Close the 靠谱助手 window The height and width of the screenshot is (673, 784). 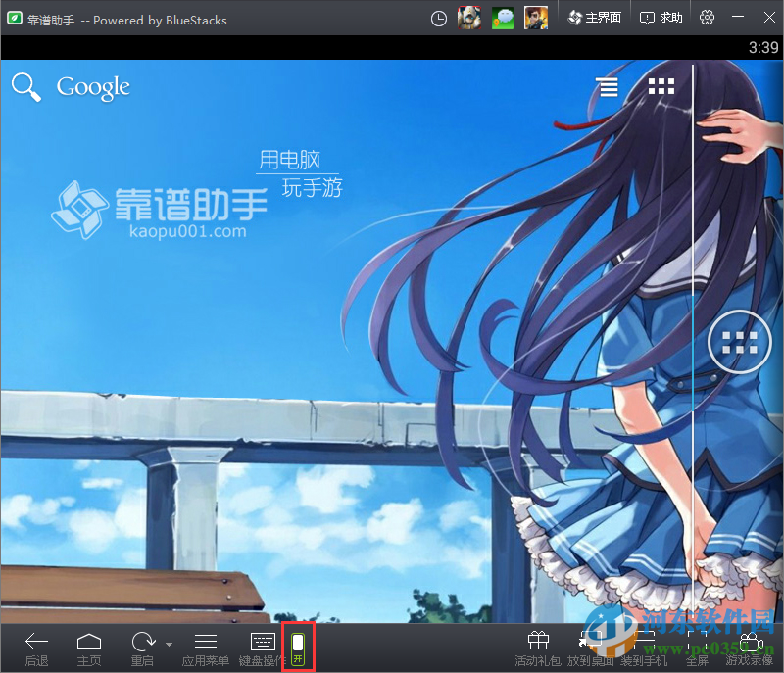pos(769,17)
